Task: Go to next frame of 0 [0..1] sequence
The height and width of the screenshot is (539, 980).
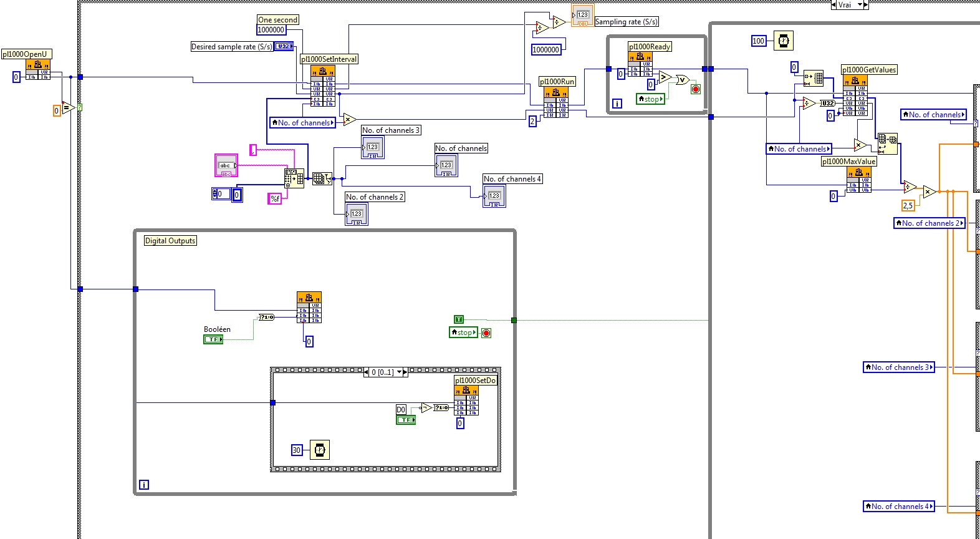Action: click(405, 372)
